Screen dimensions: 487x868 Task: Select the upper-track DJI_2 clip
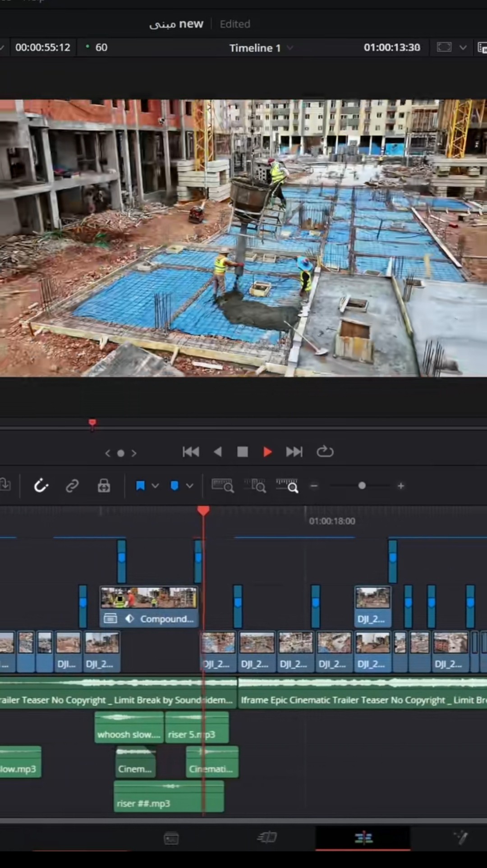tap(372, 606)
